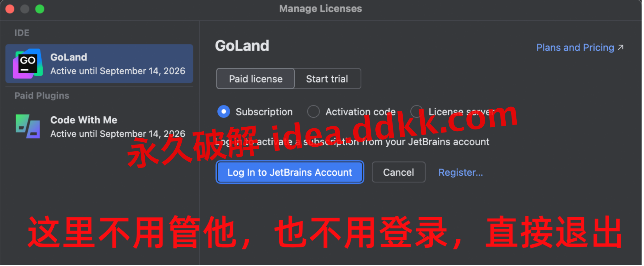The width and height of the screenshot is (644, 266).
Task: Select the Subscription radio button
Action: 224,112
